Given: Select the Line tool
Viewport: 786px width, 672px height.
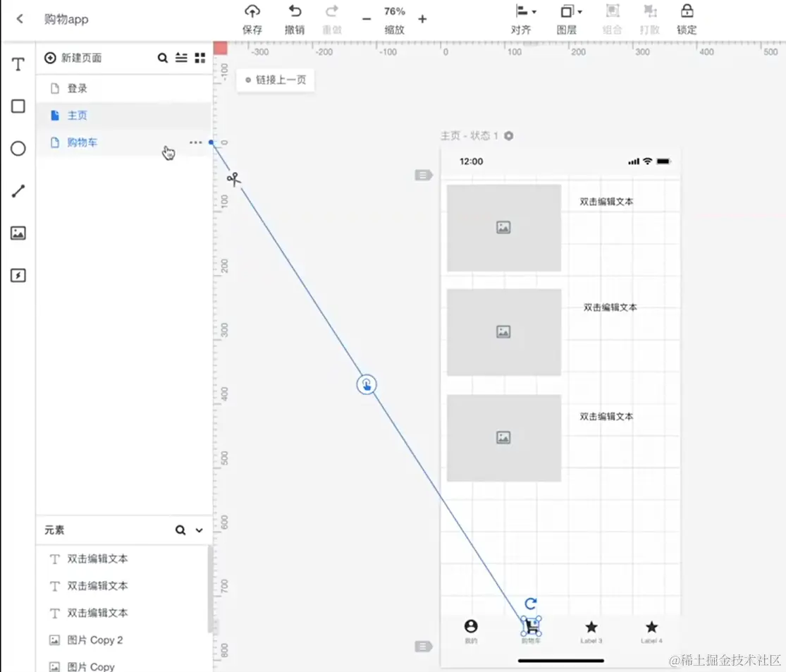Looking at the screenshot, I should click(x=18, y=190).
